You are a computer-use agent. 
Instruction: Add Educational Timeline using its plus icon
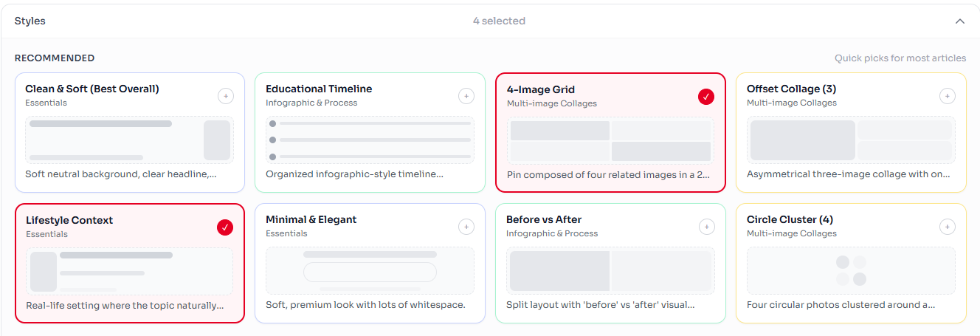click(466, 96)
